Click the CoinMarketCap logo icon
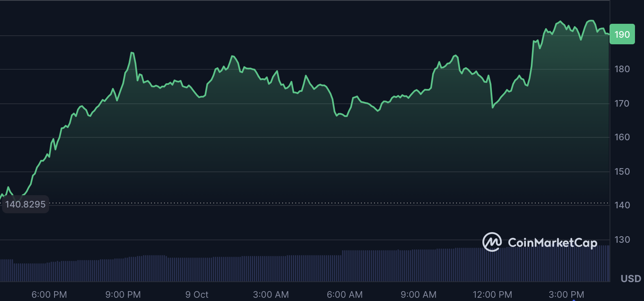644x301 pixels. pos(492,242)
